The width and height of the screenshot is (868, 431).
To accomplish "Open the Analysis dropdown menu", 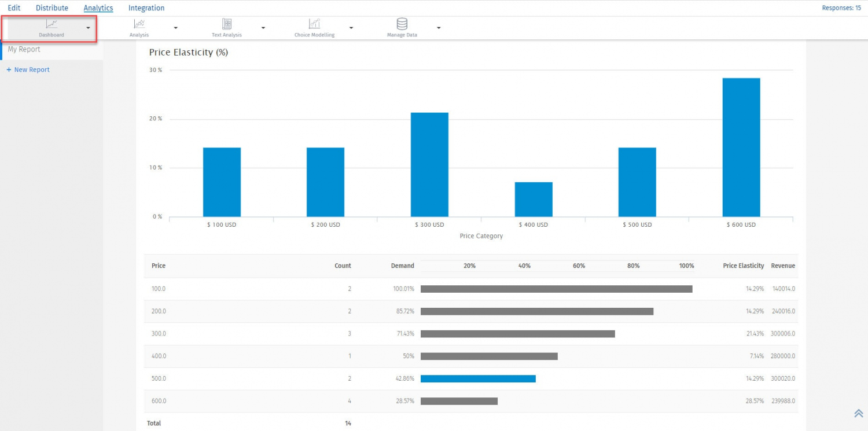I will 175,27.
